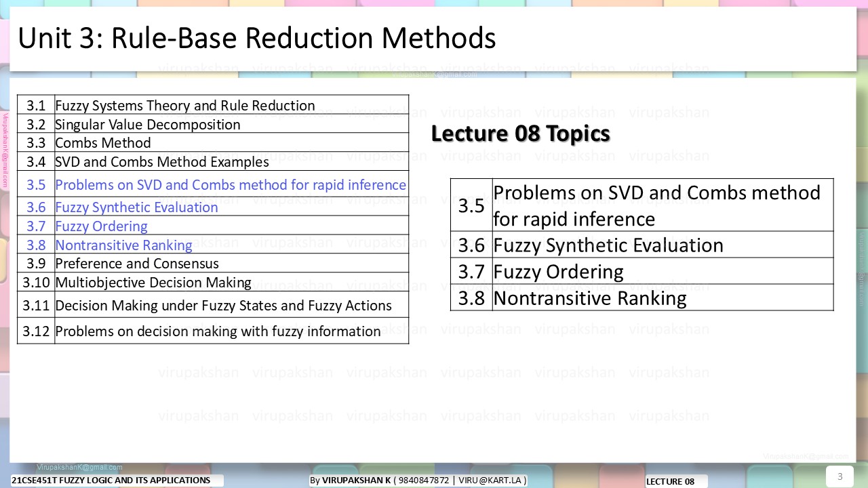Click 'Fuzzy Ordering' in the lecture topics table
The image size is (868, 488).
[558, 271]
